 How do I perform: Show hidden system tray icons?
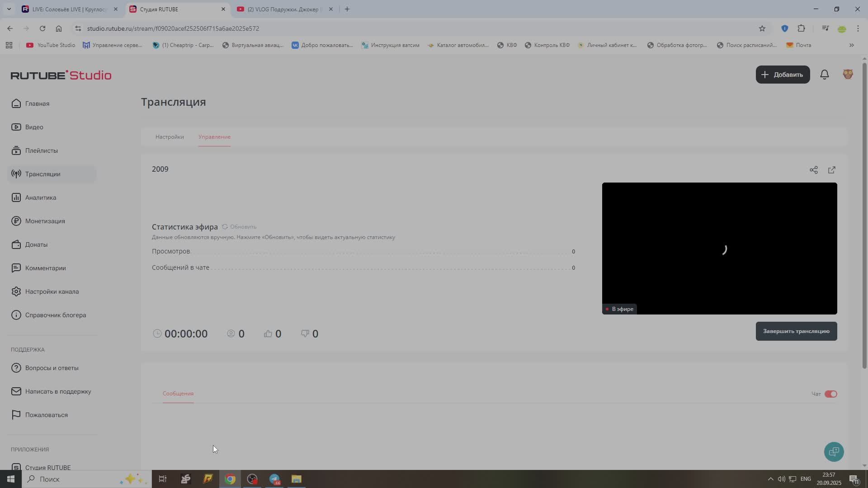[770, 479]
